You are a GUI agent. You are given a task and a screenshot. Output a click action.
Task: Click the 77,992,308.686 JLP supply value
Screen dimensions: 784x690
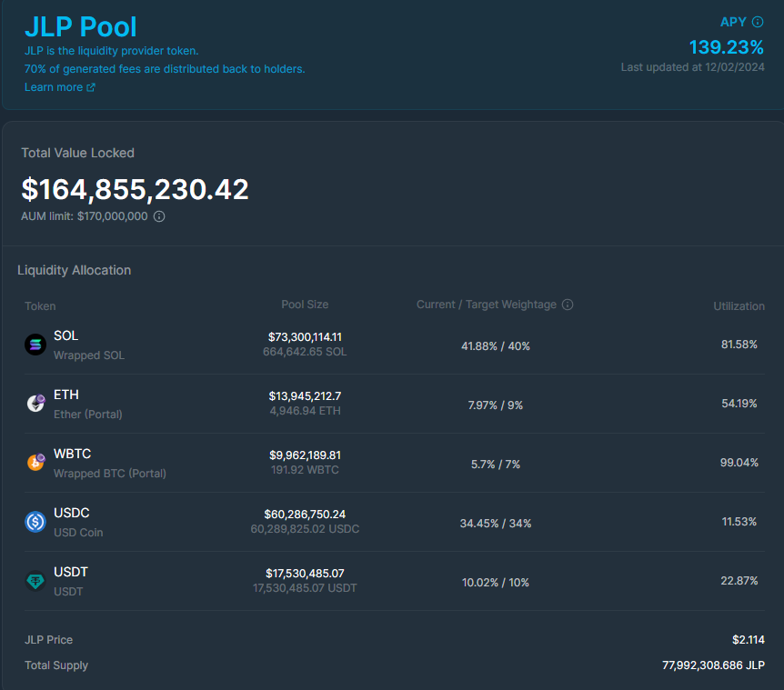click(x=713, y=665)
